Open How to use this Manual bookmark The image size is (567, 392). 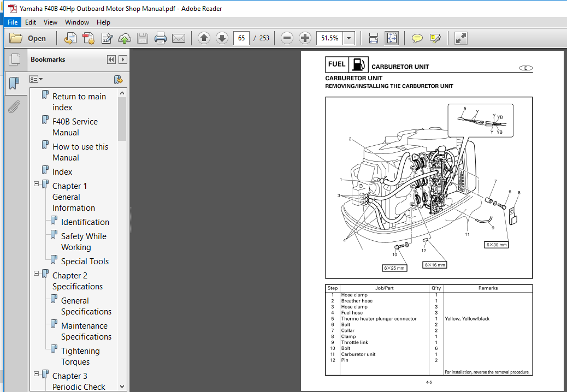click(x=80, y=152)
